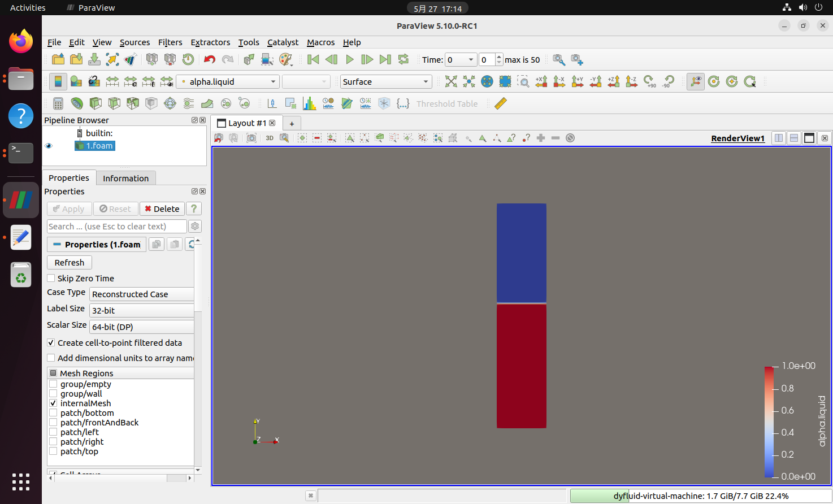Image resolution: width=833 pixels, height=504 pixels.
Task: Apply the Glyph filter icon
Action: coord(170,103)
